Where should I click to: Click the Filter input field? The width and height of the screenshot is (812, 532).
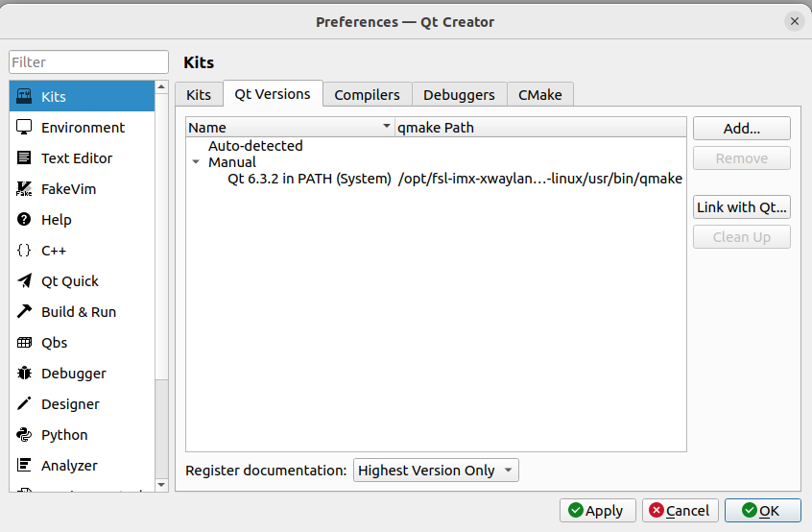[x=88, y=62]
